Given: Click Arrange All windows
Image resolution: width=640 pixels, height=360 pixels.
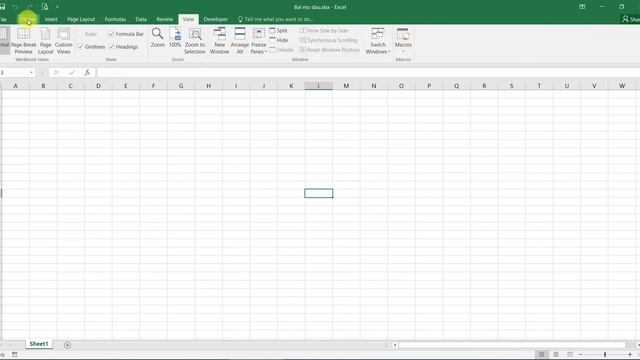Looking at the screenshot, I should click(x=240, y=41).
